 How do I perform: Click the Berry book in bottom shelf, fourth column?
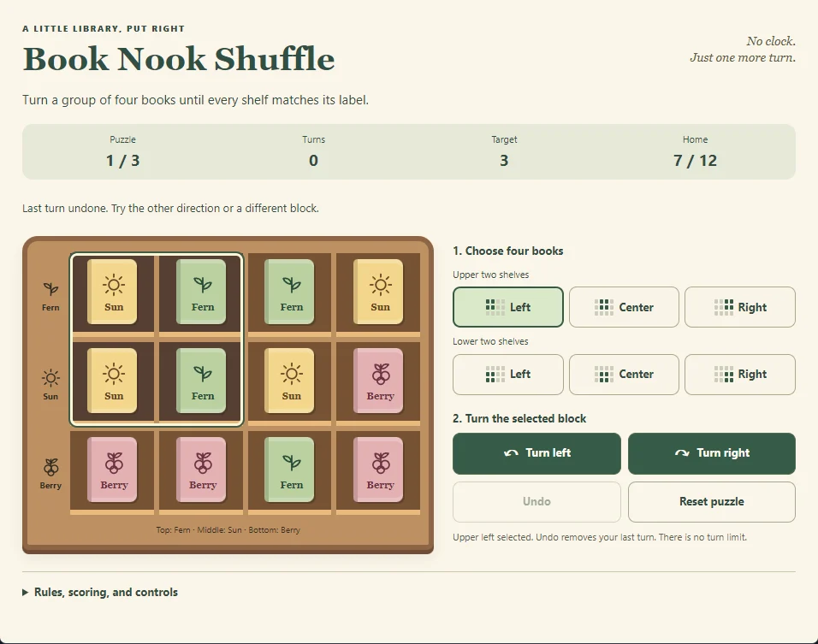[378, 470]
